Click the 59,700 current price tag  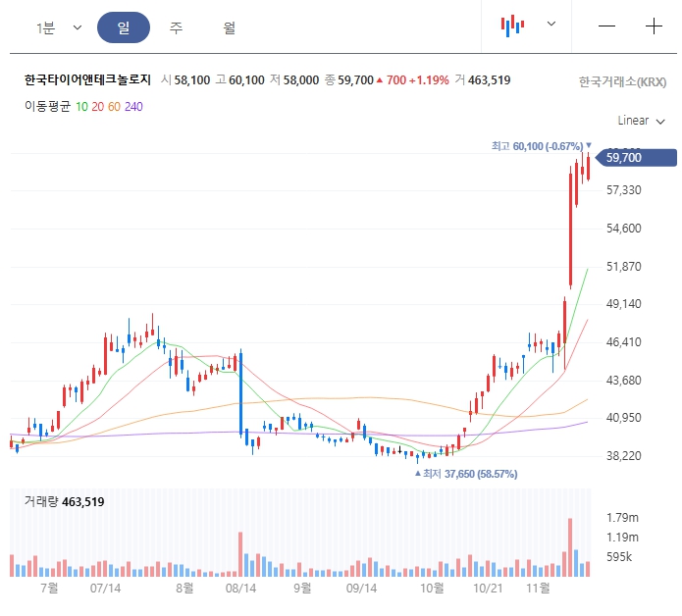636,157
